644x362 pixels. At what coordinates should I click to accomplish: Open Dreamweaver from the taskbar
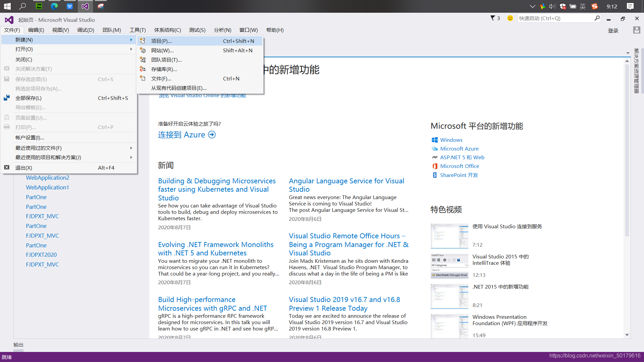point(39,6)
